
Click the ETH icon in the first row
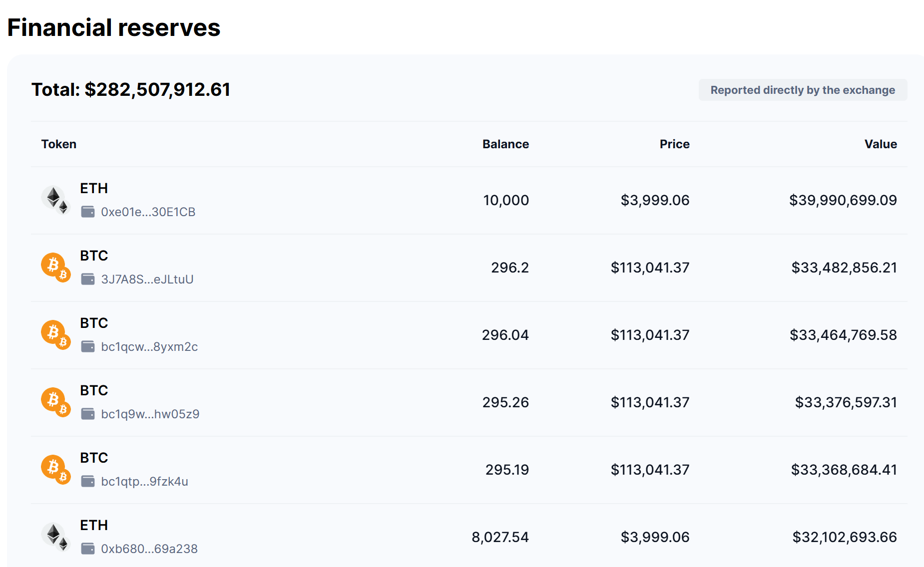pos(55,200)
